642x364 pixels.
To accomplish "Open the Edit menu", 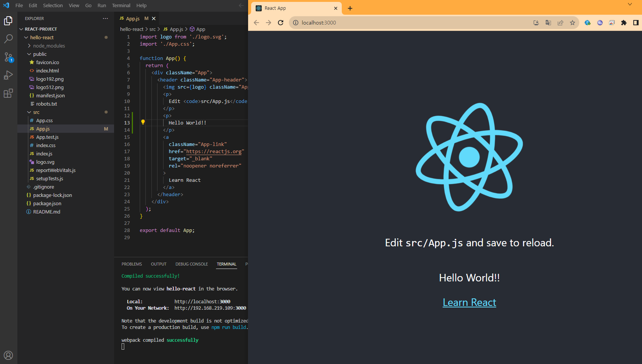I will pos(33,5).
